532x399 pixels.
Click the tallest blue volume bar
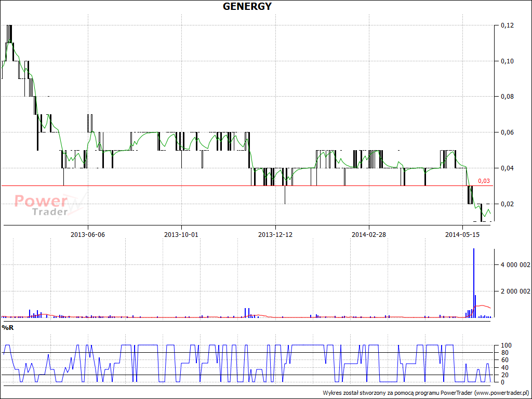pos(473,283)
